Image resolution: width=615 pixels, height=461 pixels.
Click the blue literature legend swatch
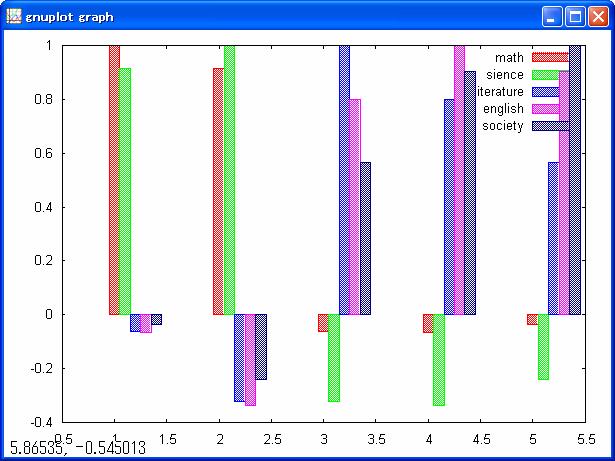coord(549,92)
